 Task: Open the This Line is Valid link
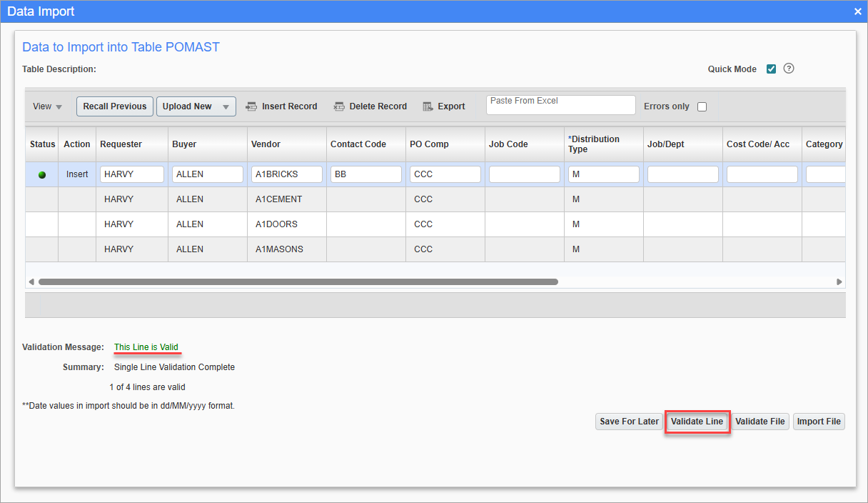[x=147, y=347]
